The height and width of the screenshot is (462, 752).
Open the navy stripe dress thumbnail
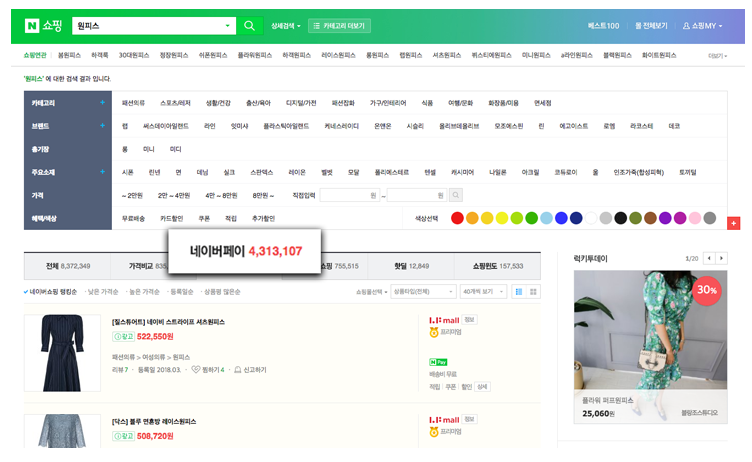(62, 353)
